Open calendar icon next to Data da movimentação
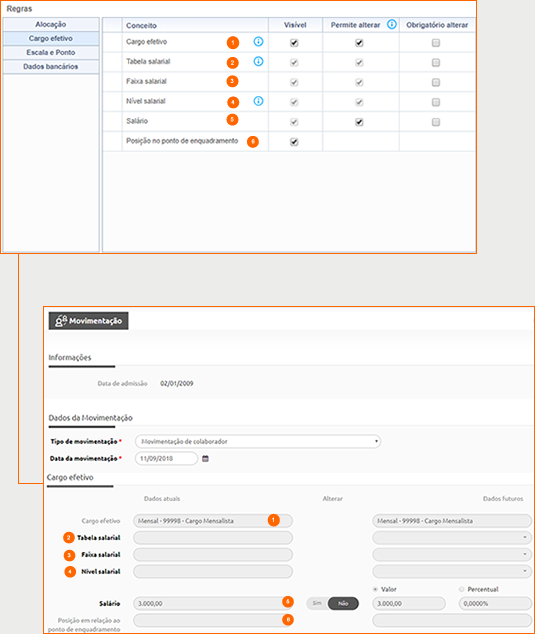The image size is (535, 634). [x=205, y=459]
